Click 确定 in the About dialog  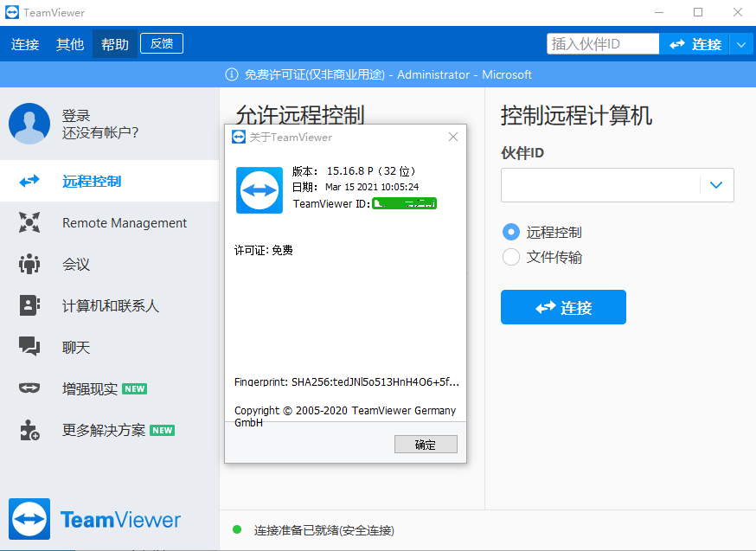[x=426, y=445]
